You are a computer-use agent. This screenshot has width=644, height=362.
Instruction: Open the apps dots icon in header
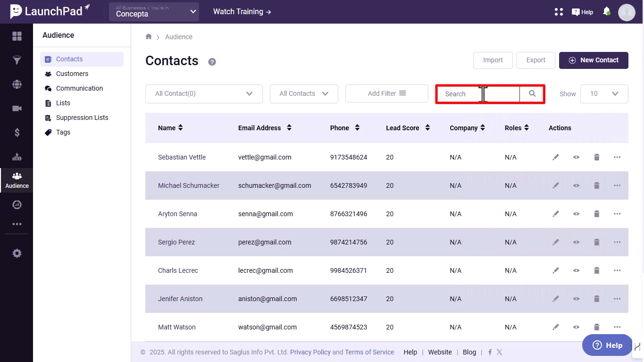point(559,12)
